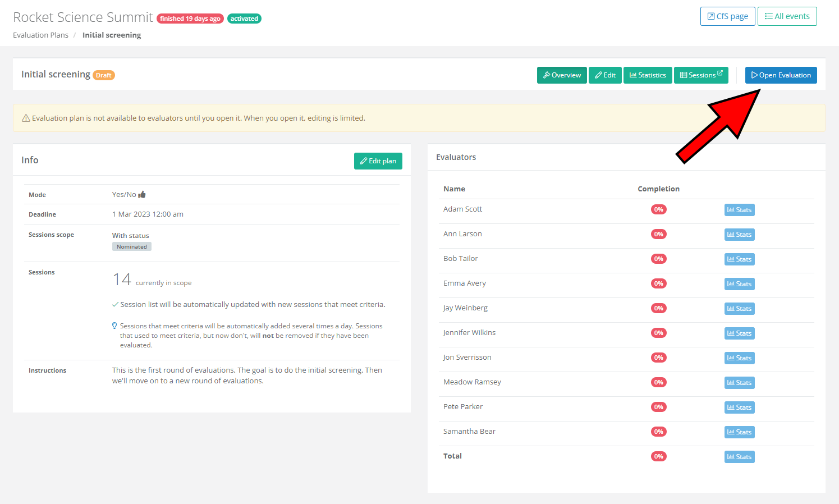Open the Overview view
The image size is (839, 504).
pyautogui.click(x=562, y=75)
